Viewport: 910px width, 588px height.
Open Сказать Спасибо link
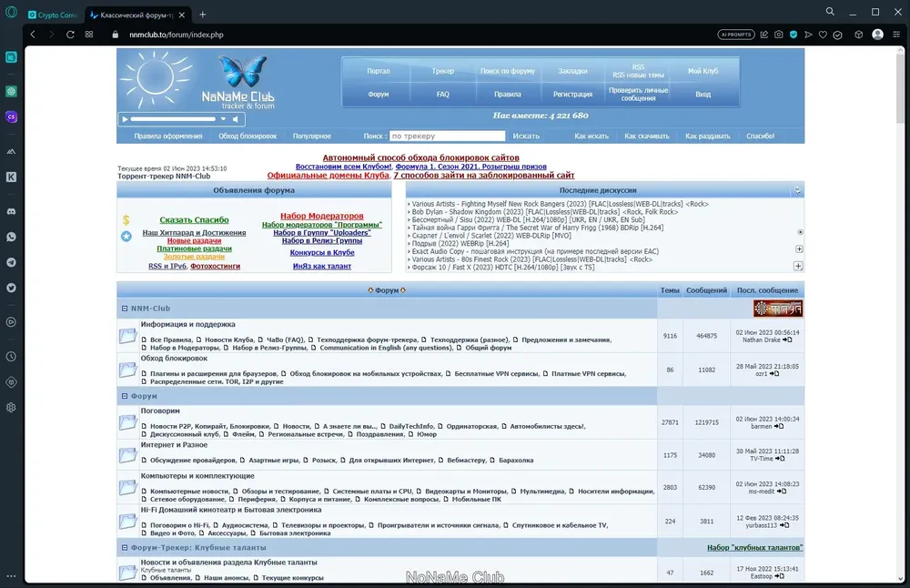(194, 220)
